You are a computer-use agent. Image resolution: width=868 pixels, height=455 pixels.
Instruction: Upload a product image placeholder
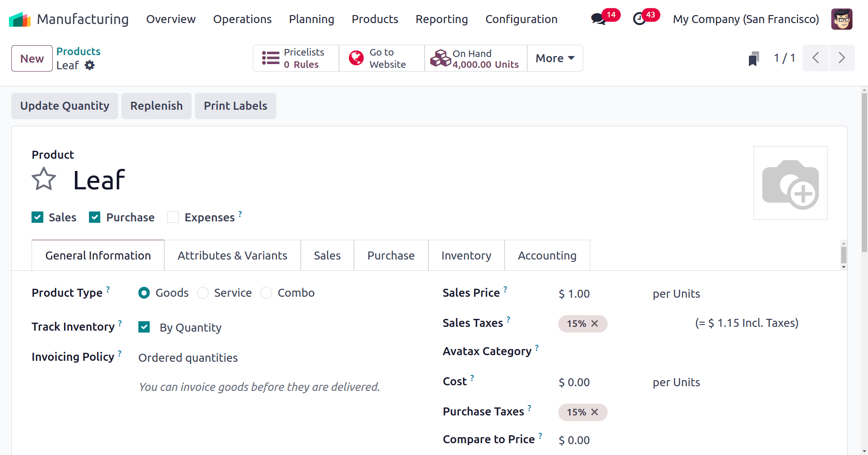tap(790, 183)
